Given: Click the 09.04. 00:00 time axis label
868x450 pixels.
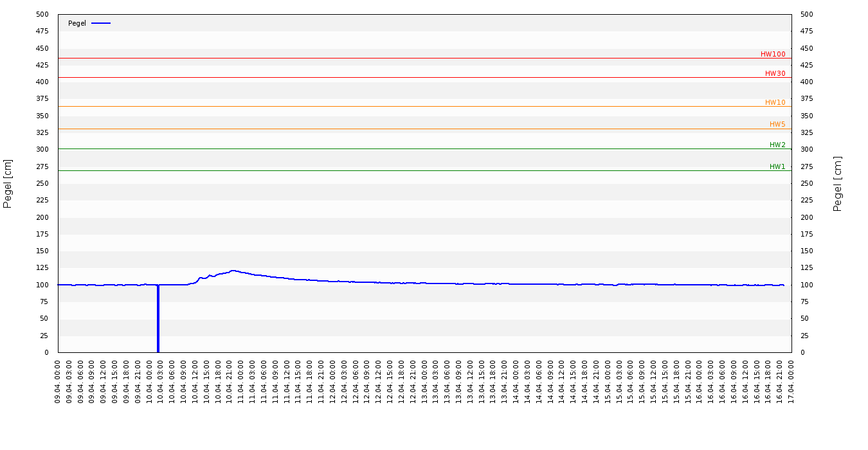Looking at the screenshot, I should [59, 381].
